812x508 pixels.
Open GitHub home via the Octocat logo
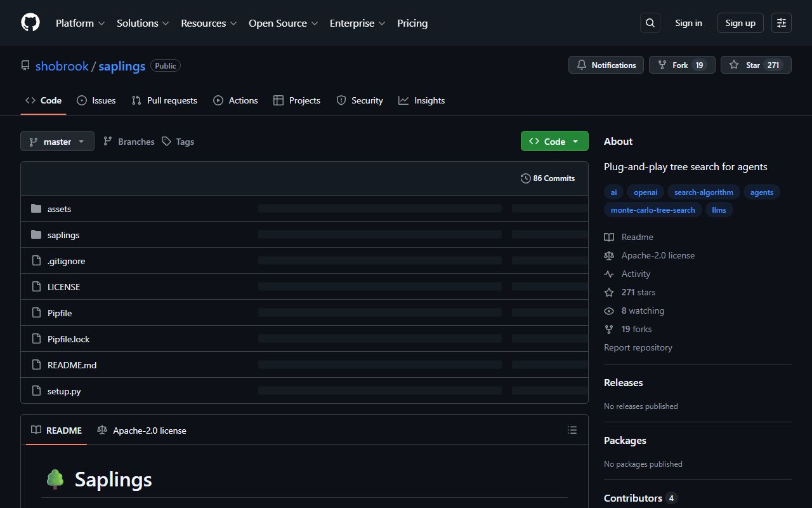(x=30, y=22)
